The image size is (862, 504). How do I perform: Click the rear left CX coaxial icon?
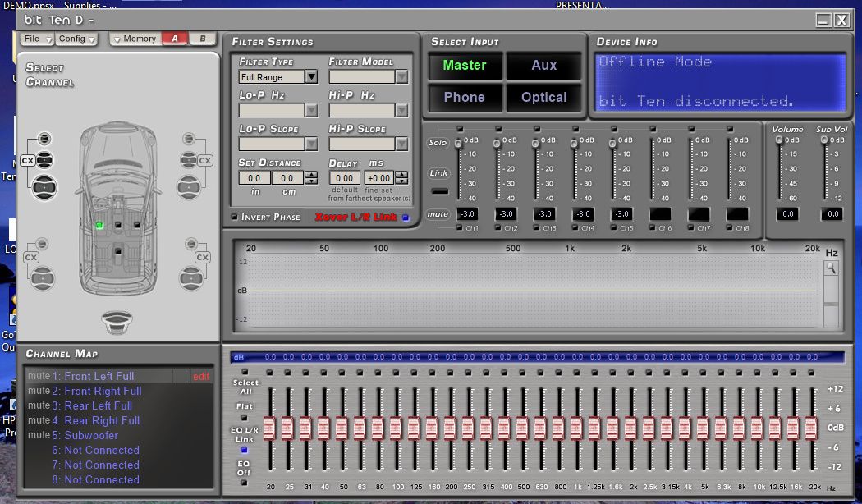coord(31,258)
